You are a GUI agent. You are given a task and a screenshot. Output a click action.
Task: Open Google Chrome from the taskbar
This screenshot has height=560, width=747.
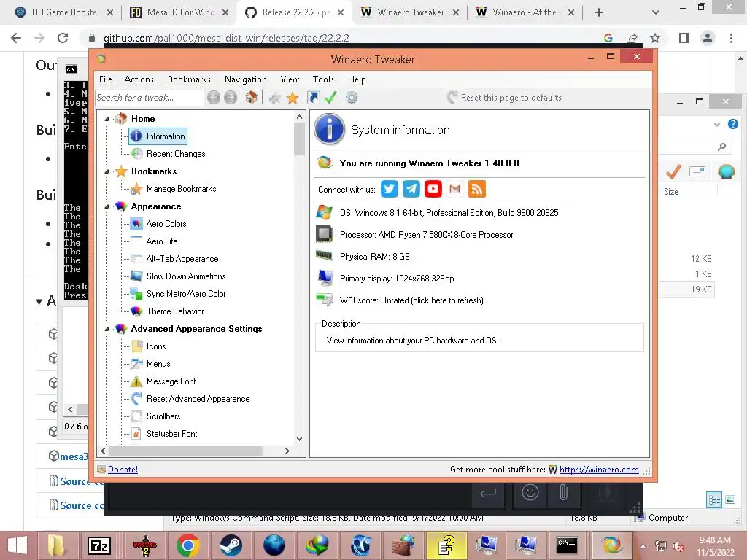(x=187, y=545)
